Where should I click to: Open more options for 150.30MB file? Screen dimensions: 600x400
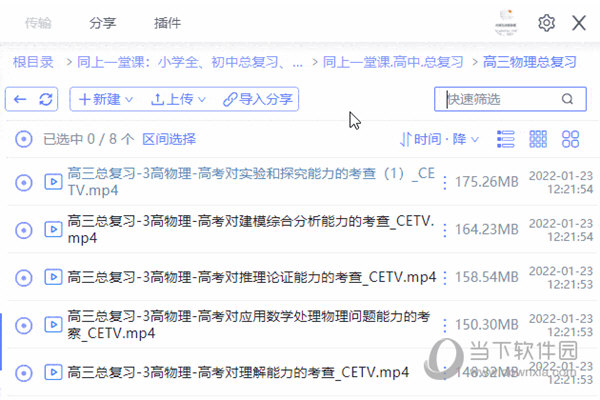point(445,325)
